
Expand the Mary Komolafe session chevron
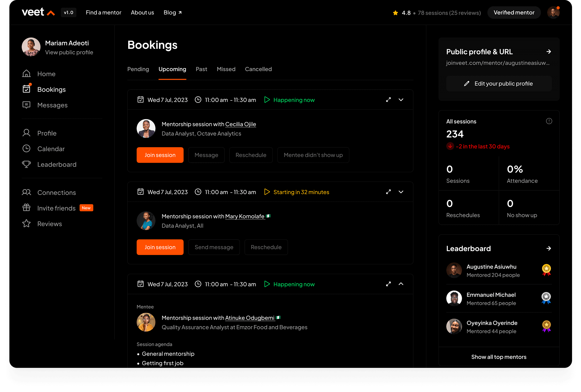(401, 192)
